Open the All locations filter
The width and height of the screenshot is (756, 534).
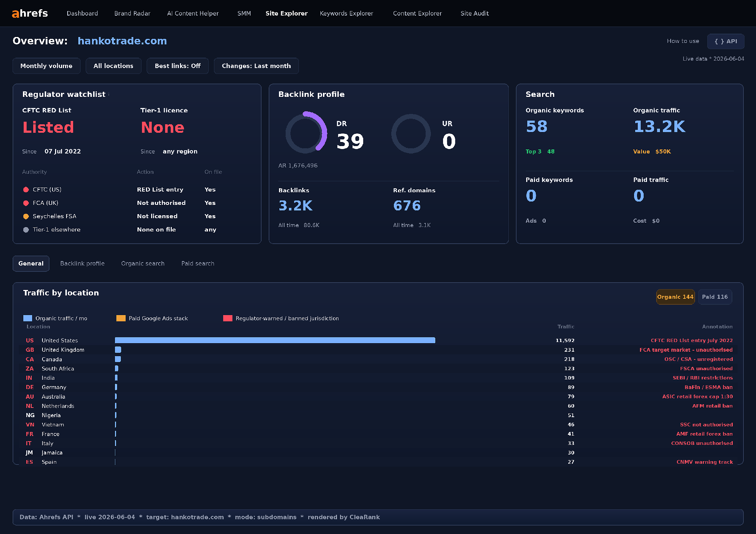tap(113, 66)
